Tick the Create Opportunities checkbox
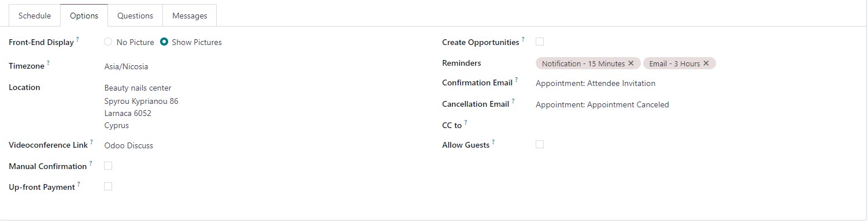 [540, 42]
